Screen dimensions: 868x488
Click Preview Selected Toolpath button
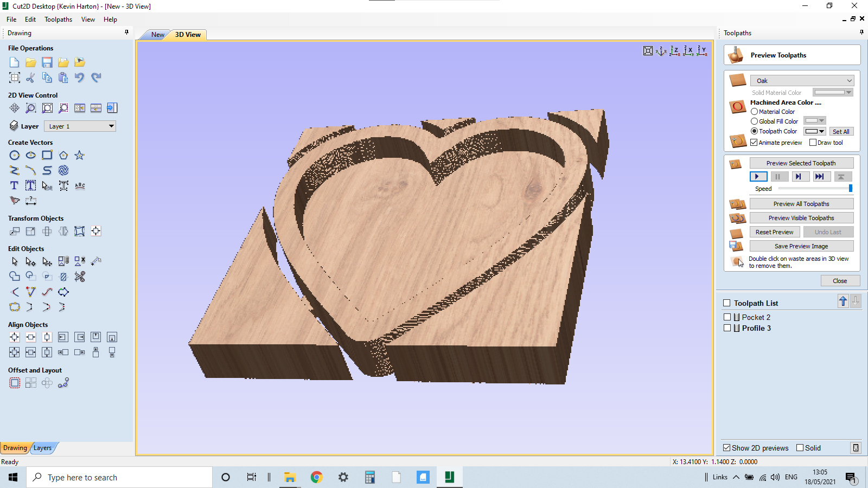coord(801,163)
